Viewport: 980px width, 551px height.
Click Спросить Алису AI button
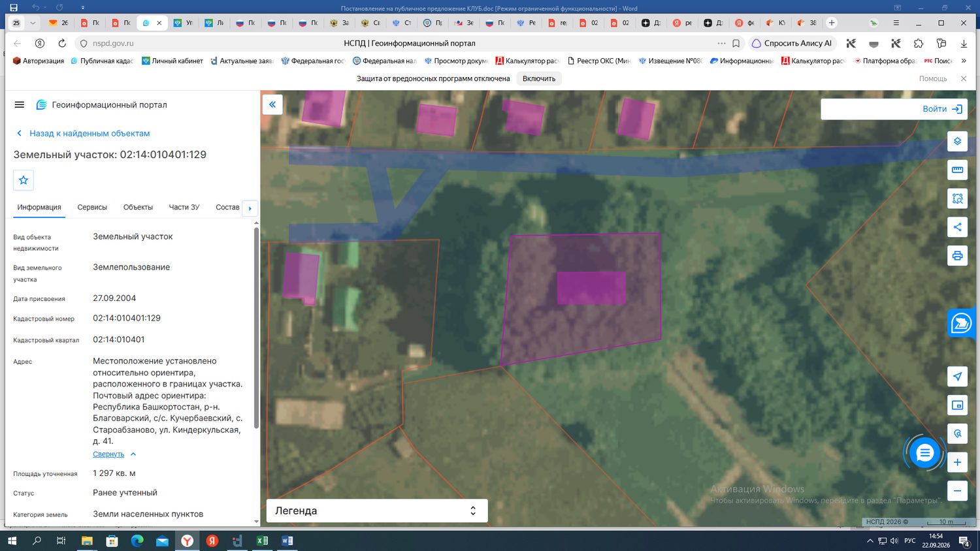pos(792,43)
